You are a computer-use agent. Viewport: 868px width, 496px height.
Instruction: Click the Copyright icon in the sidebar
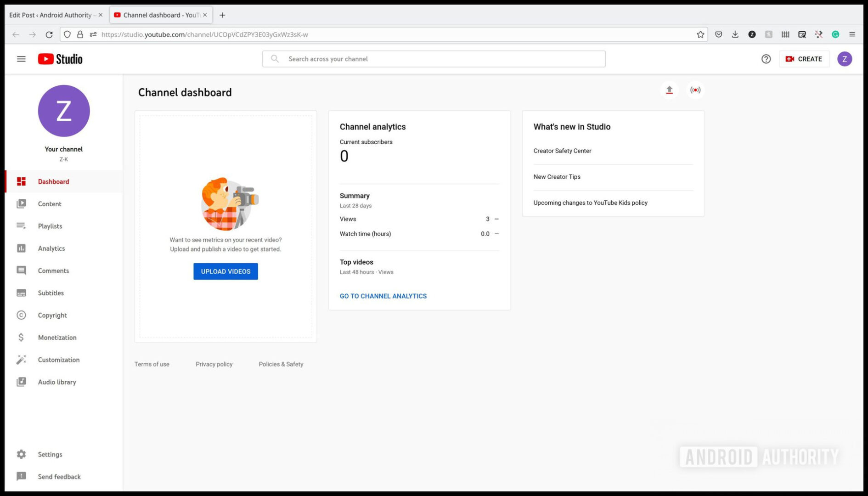pos(21,315)
